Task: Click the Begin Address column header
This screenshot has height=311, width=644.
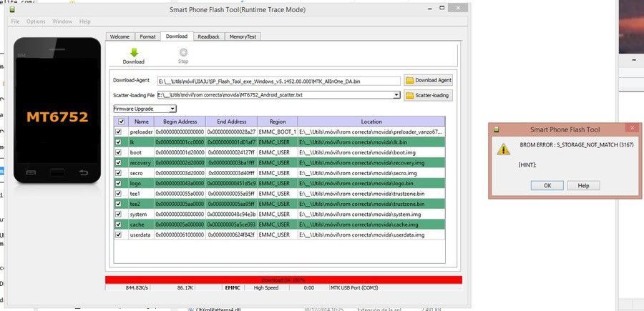Action: click(x=180, y=122)
